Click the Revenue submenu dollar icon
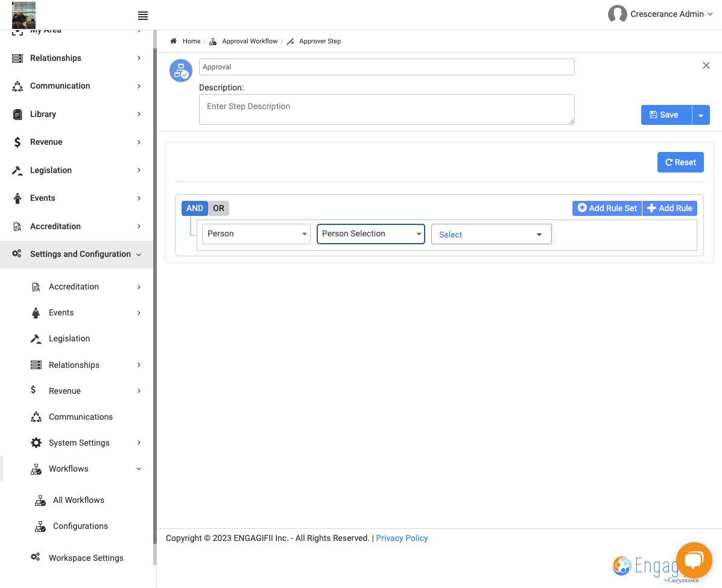The image size is (722, 588). [33, 390]
